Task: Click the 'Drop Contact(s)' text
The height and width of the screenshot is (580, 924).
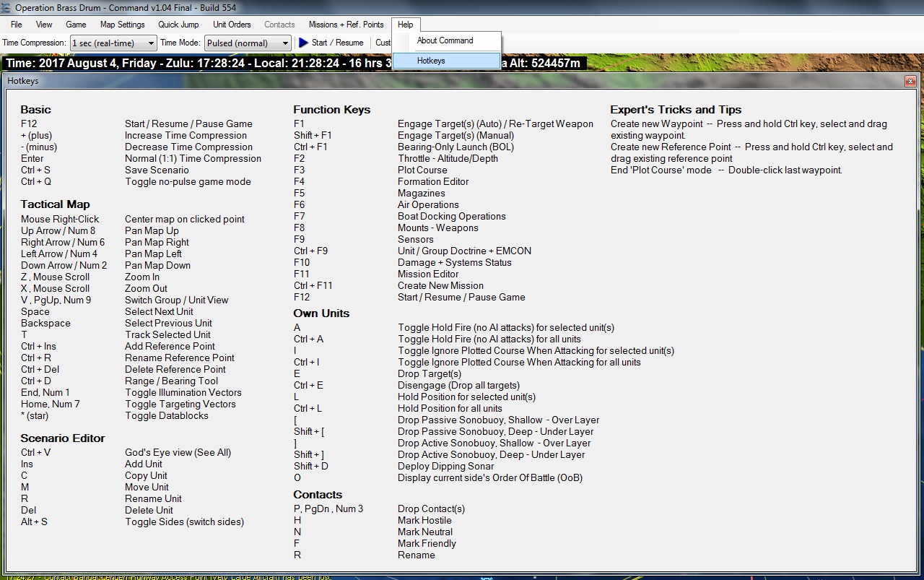Action: click(x=431, y=508)
